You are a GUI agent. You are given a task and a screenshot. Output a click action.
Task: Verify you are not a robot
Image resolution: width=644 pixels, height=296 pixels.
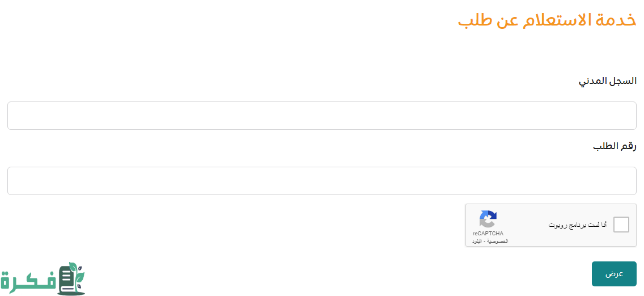621,225
